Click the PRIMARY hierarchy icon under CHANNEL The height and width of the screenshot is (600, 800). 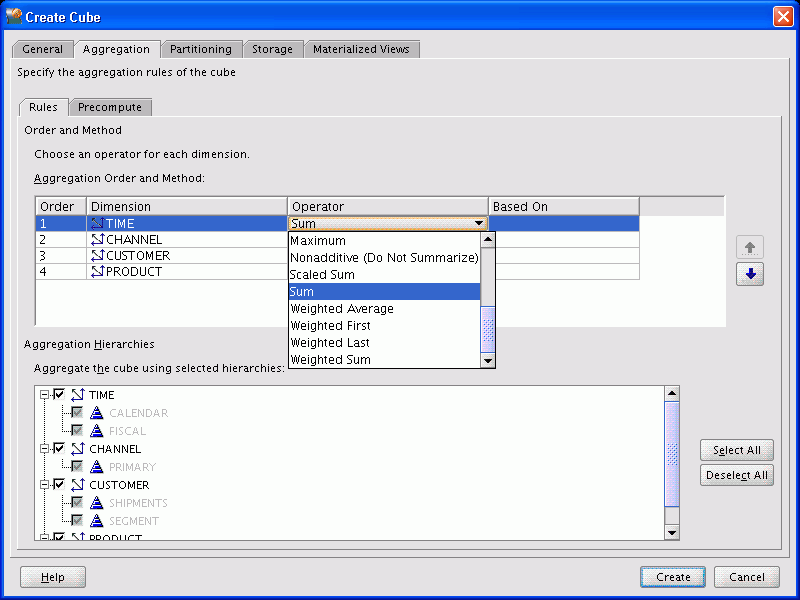98,466
